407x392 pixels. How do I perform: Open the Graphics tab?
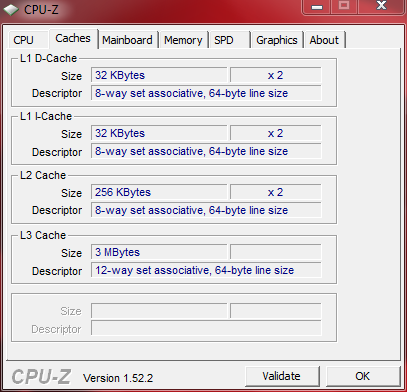(x=277, y=40)
